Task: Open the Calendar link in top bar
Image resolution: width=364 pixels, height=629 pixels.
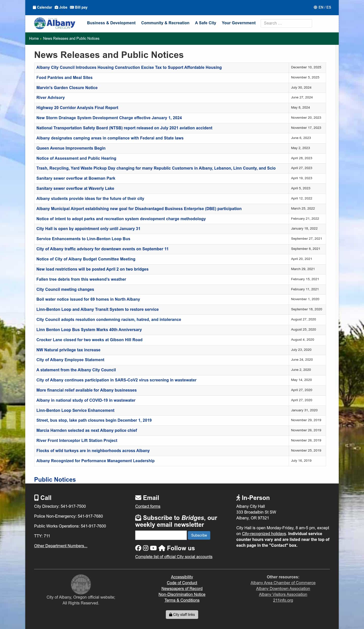Action: pyautogui.click(x=42, y=7)
